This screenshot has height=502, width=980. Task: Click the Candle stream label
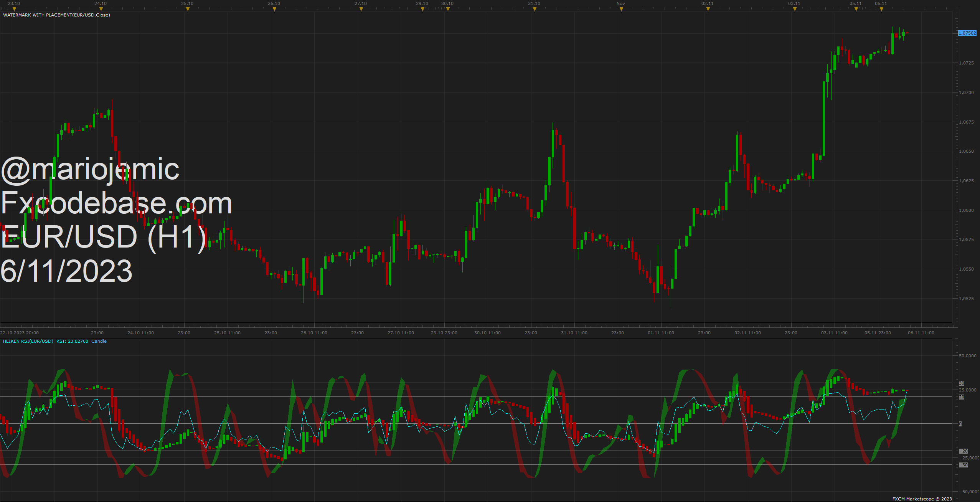click(99, 341)
